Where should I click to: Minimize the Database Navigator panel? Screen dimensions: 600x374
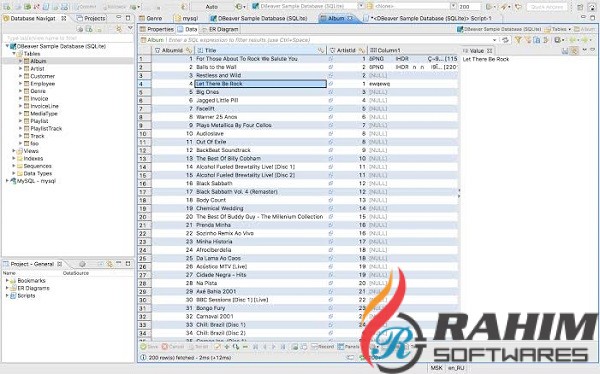(119, 18)
